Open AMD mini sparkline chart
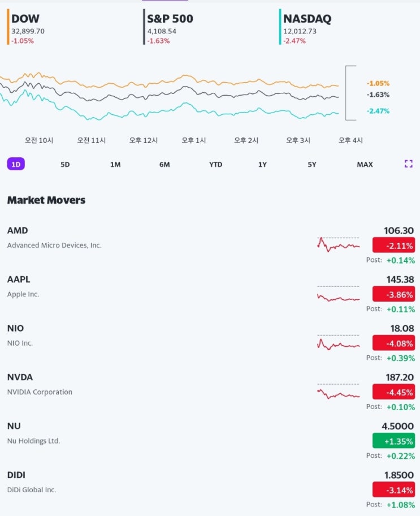This screenshot has width=420, height=516. click(339, 244)
